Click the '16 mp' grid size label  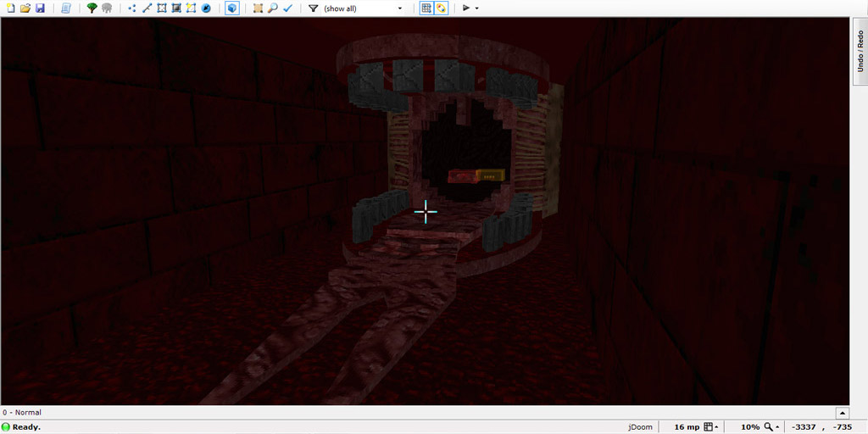[687, 427]
